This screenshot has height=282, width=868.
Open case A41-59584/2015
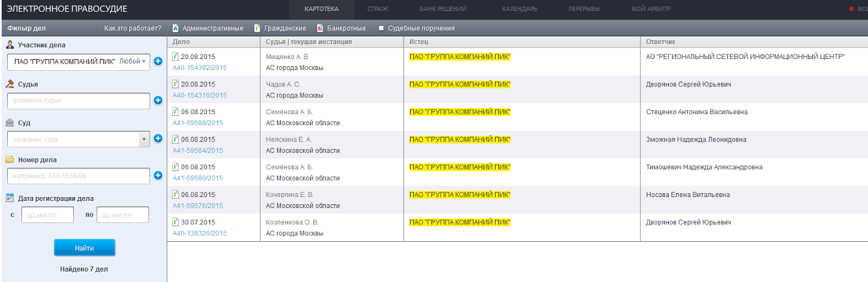tap(198, 150)
